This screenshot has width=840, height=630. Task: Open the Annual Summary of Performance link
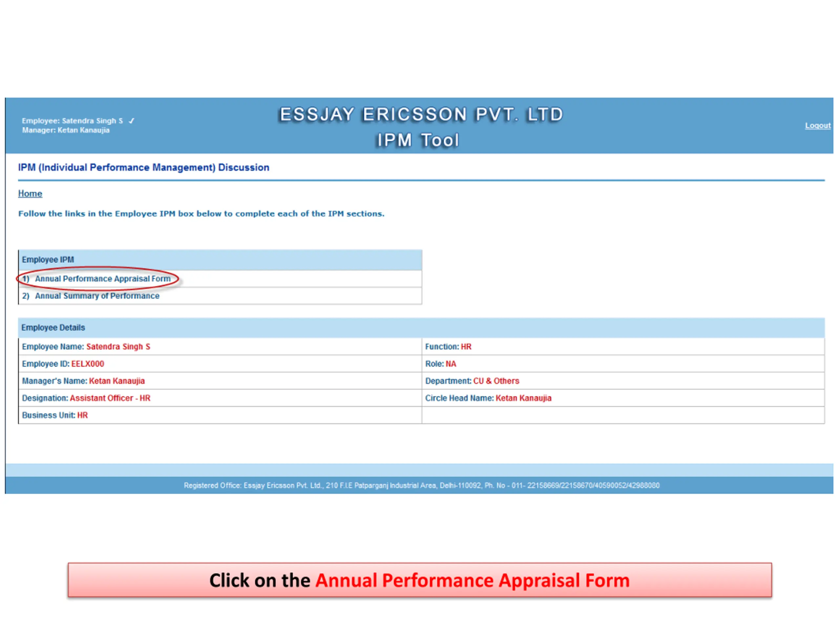(x=97, y=296)
